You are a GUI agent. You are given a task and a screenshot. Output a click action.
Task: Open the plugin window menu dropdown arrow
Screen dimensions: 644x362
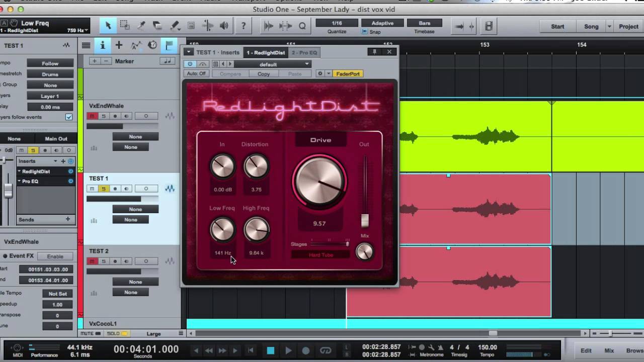point(189,52)
